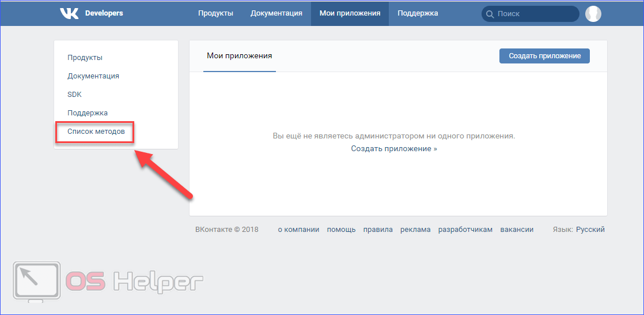Open Продукты in the left sidebar
The image size is (644, 315).
click(85, 58)
